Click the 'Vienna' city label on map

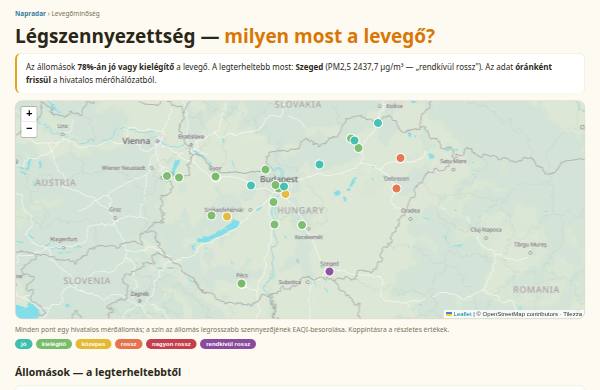136,141
